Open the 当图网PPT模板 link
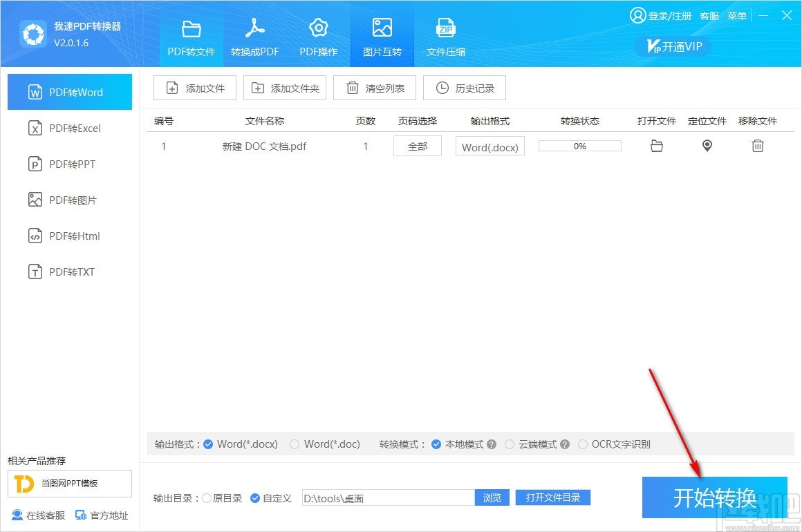Viewport: 802px width, 532px height. [69, 484]
